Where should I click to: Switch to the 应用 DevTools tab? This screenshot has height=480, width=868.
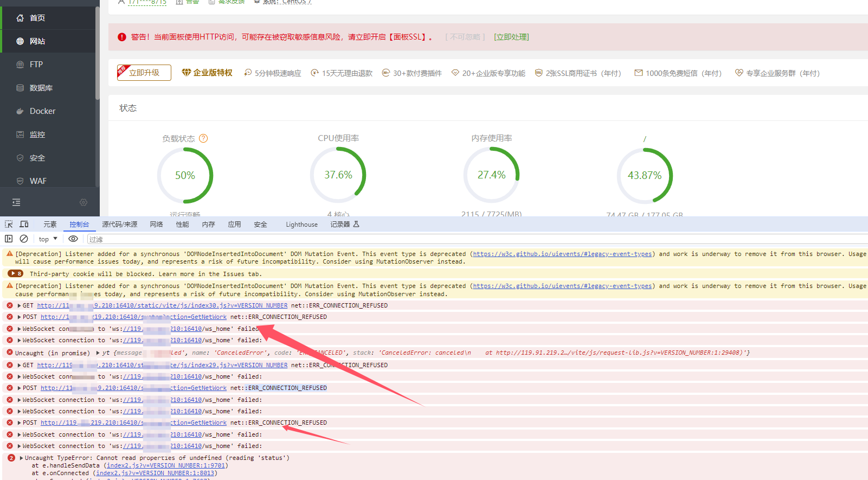235,224
